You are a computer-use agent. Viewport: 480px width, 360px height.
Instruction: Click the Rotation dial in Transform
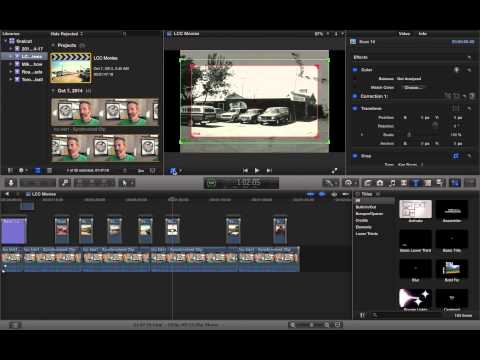pos(435,126)
